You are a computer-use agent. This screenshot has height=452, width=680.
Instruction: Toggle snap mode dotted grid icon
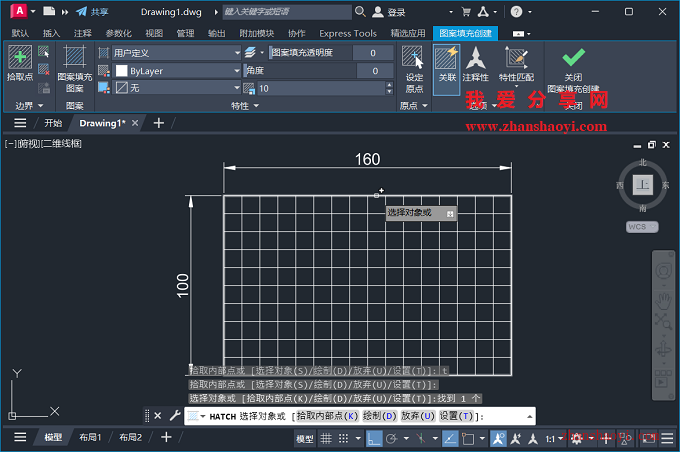[x=343, y=439]
